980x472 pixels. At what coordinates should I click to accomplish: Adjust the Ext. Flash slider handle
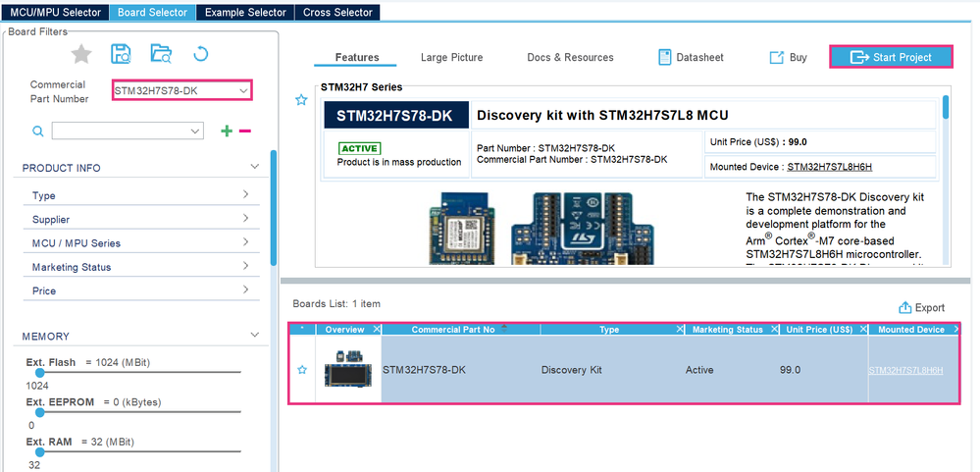pos(39,373)
